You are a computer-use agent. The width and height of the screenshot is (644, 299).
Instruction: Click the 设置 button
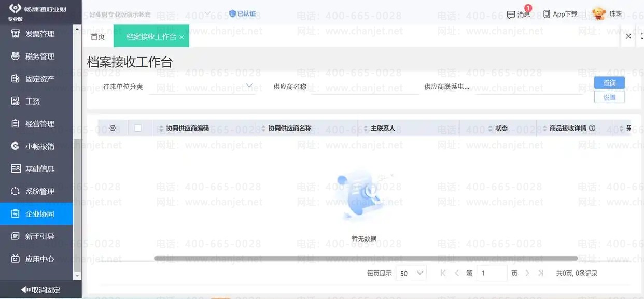(609, 97)
